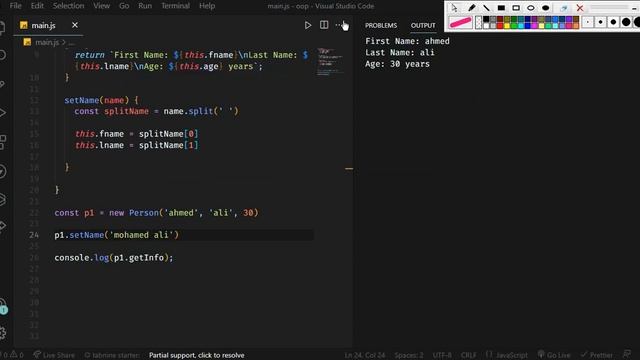Close the main.js editor tab

(x=75, y=25)
